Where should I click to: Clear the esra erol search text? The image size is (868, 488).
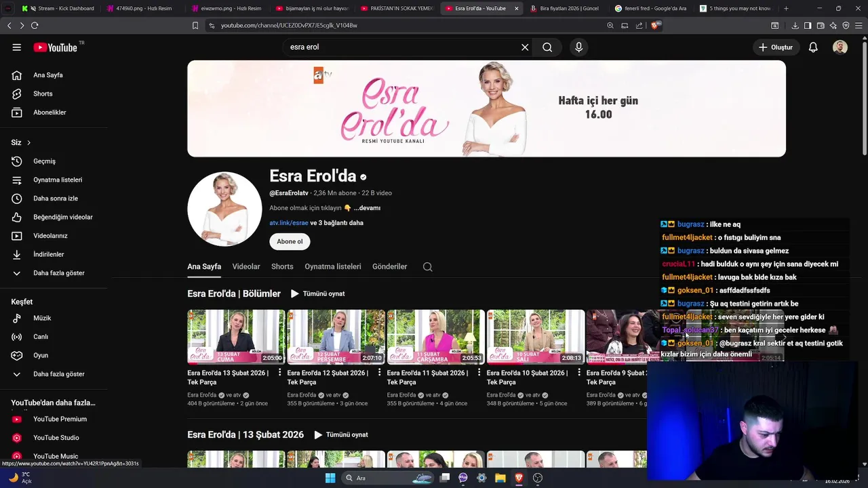[x=524, y=47]
